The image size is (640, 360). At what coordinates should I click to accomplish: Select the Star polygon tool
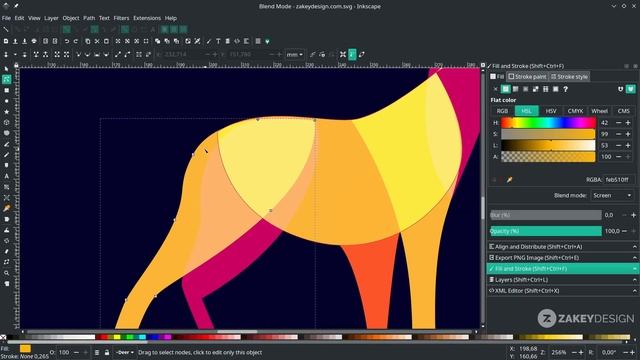[x=6, y=111]
